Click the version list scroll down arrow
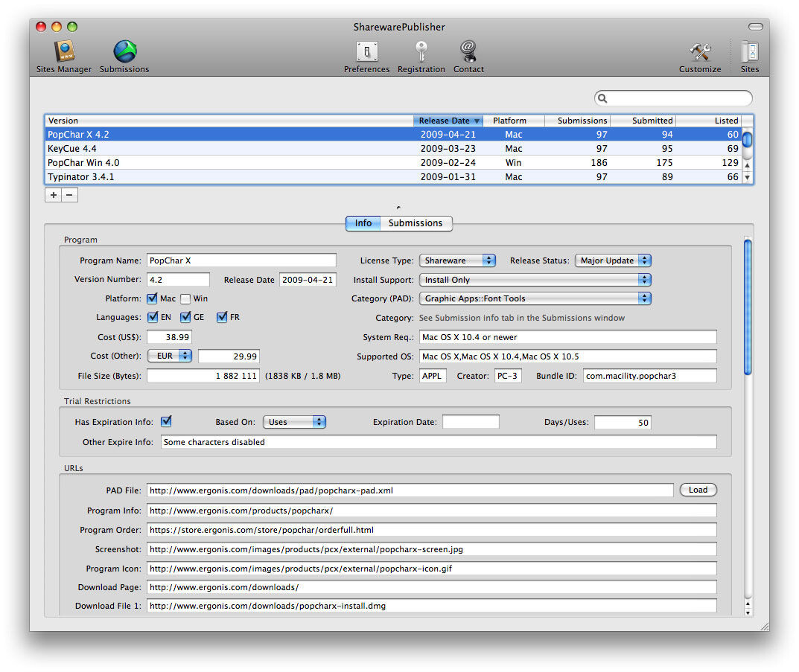Viewport: 799px width, 672px height. [747, 178]
